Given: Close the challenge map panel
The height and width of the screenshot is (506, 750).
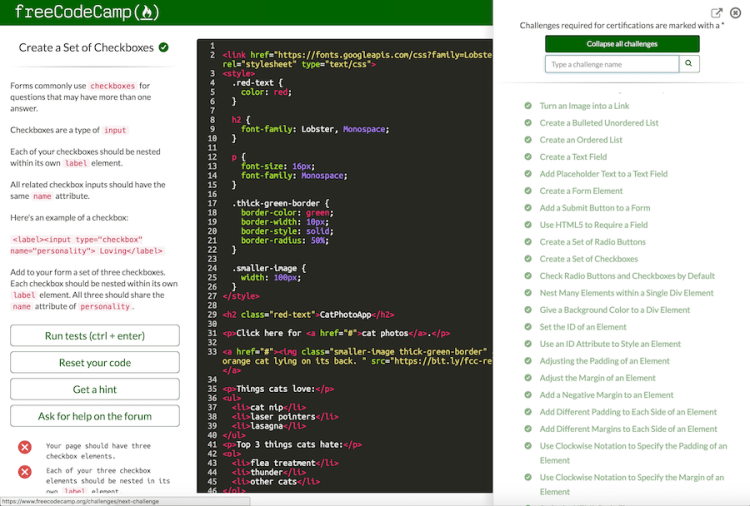Looking at the screenshot, I should (x=735, y=13).
